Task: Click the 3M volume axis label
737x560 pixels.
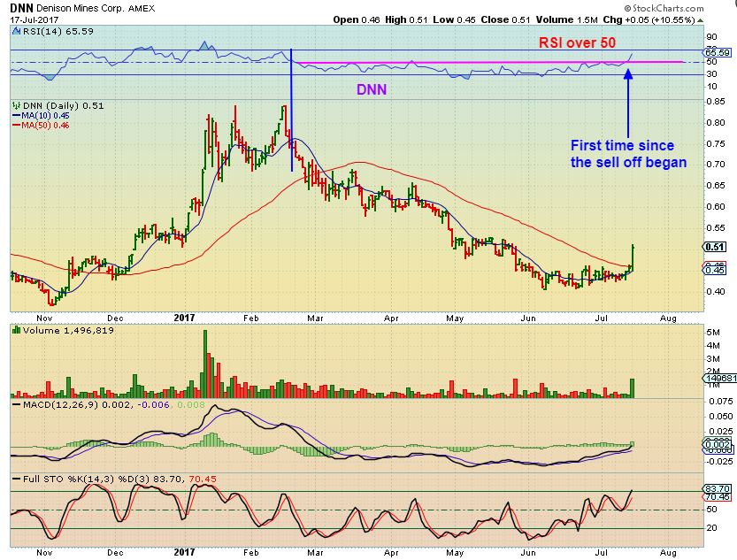Action: pyautogui.click(x=713, y=359)
